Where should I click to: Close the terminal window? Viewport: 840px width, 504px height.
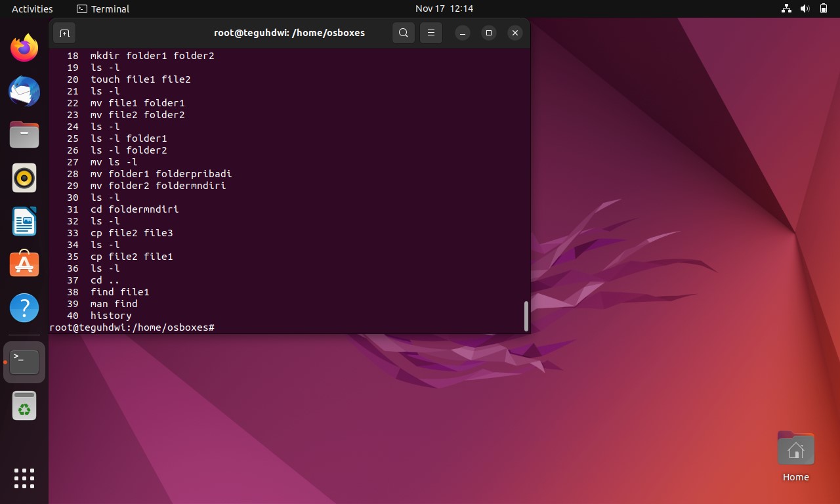(515, 33)
